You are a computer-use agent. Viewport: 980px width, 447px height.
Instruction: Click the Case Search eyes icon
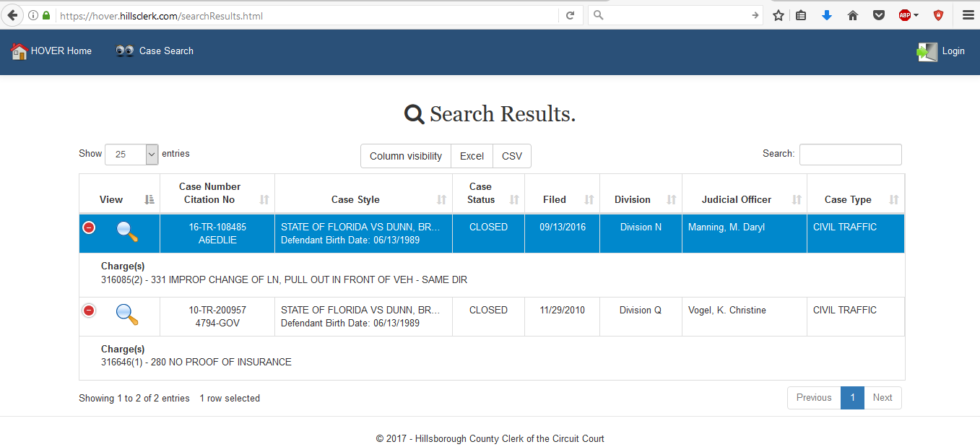[125, 51]
